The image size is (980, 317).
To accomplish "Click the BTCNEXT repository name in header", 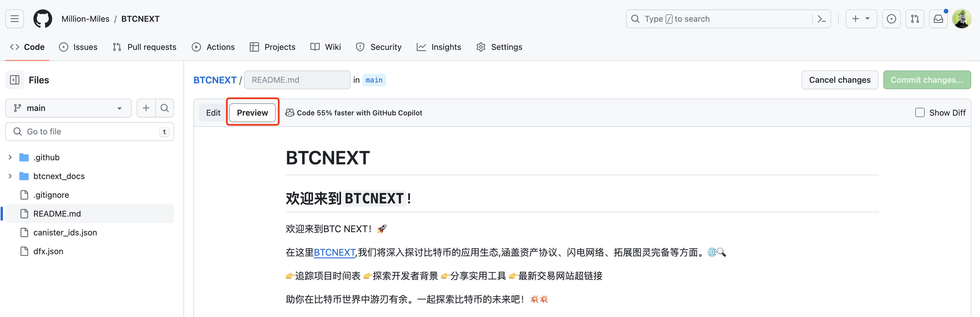I will pyautogui.click(x=140, y=19).
